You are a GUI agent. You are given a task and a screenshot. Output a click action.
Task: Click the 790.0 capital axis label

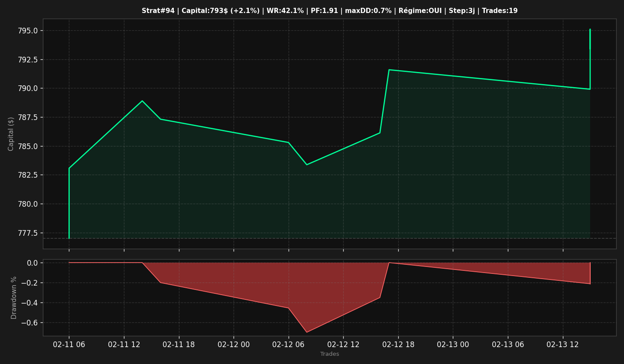tap(29, 88)
